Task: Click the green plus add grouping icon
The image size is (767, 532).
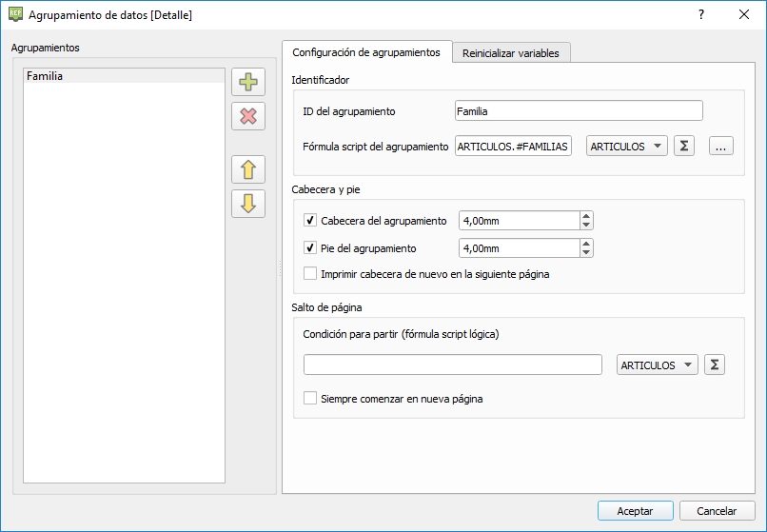Action: 248,82
